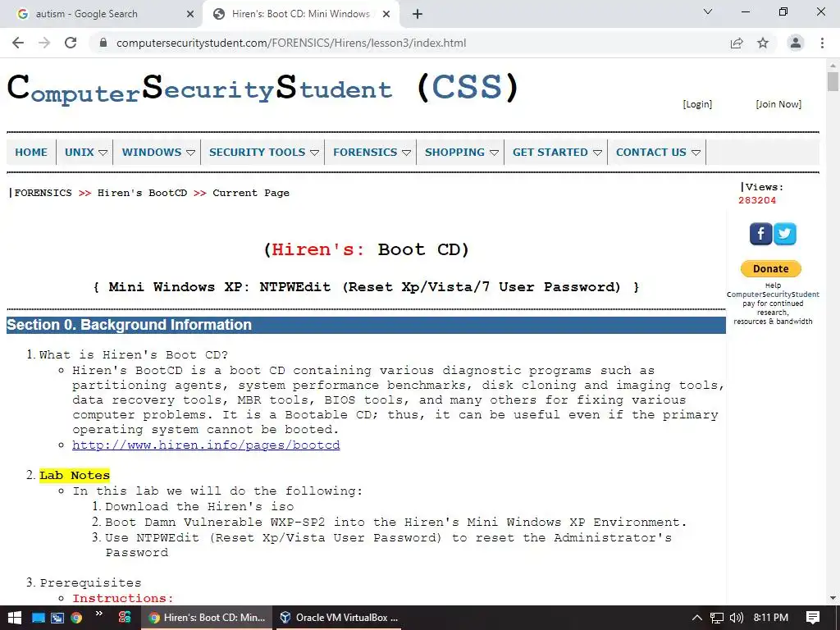Click the browser forward arrow

[x=44, y=43]
